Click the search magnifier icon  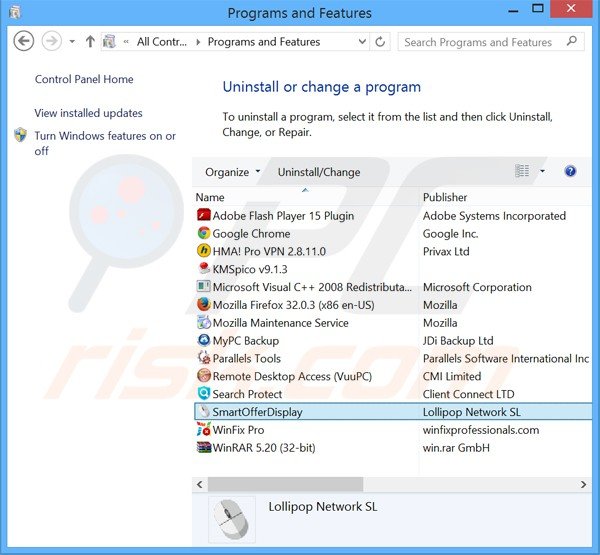pyautogui.click(x=572, y=41)
